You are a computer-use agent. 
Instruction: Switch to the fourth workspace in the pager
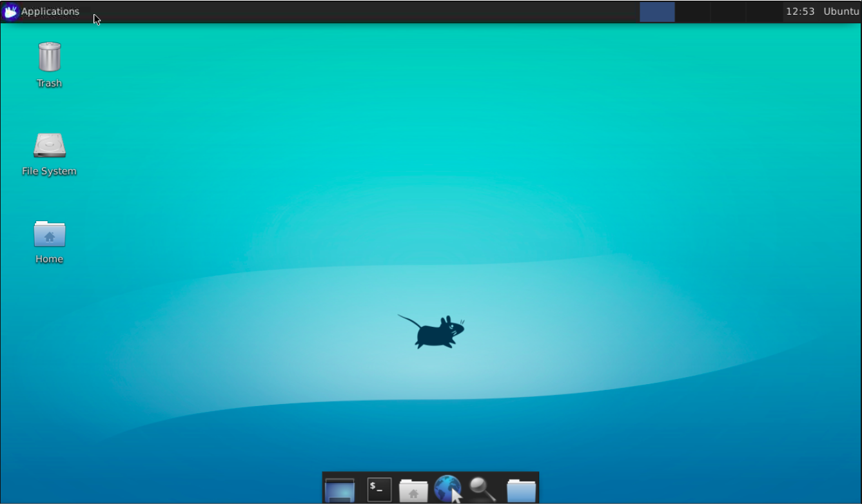pos(763,12)
